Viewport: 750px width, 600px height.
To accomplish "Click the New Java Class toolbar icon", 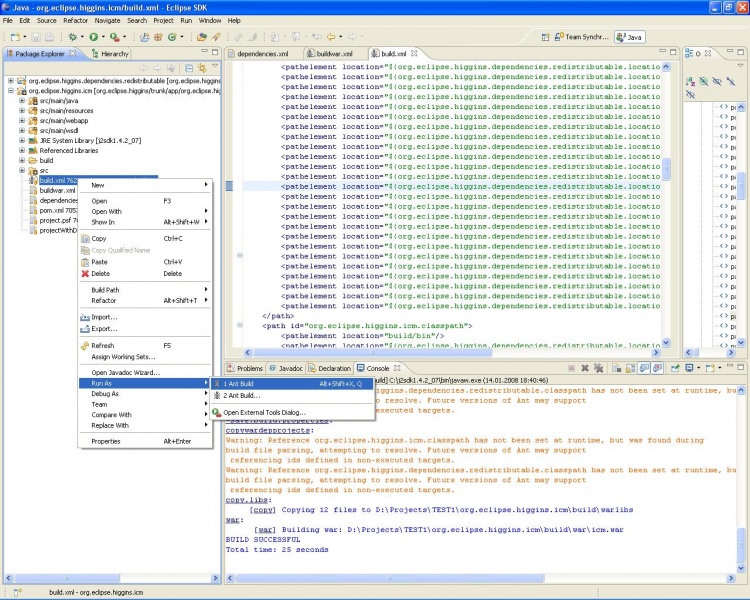I will point(172,37).
